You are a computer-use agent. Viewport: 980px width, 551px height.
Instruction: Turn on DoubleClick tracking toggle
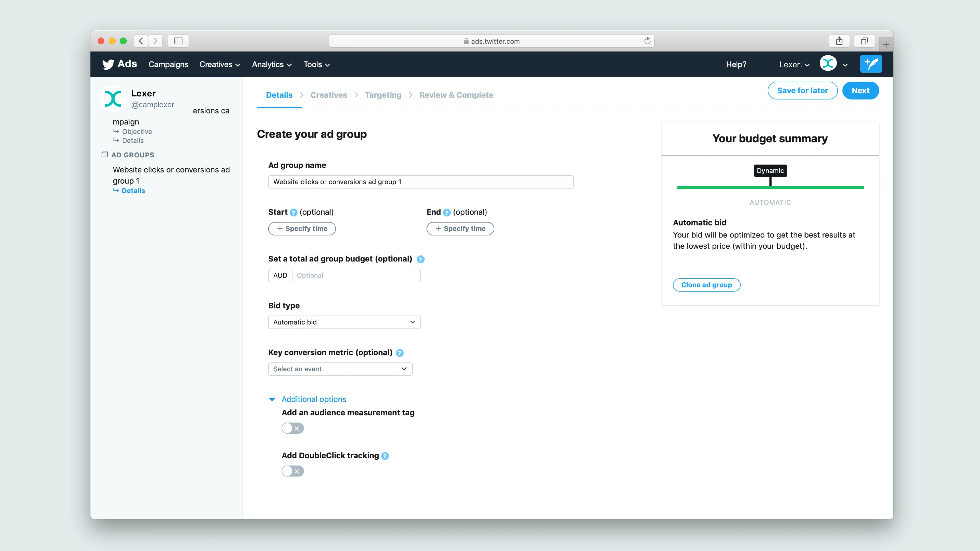click(x=292, y=471)
